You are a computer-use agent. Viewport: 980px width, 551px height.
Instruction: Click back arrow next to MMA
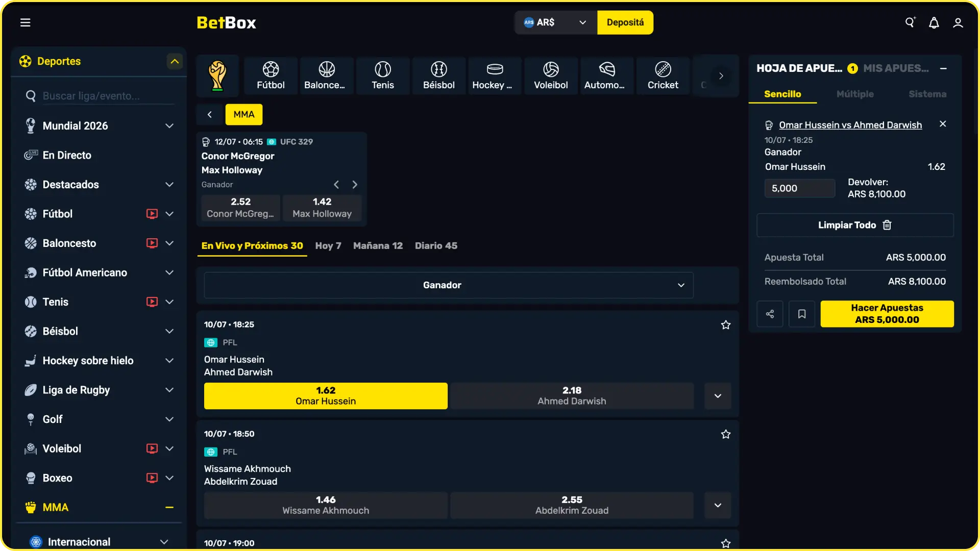(x=209, y=114)
